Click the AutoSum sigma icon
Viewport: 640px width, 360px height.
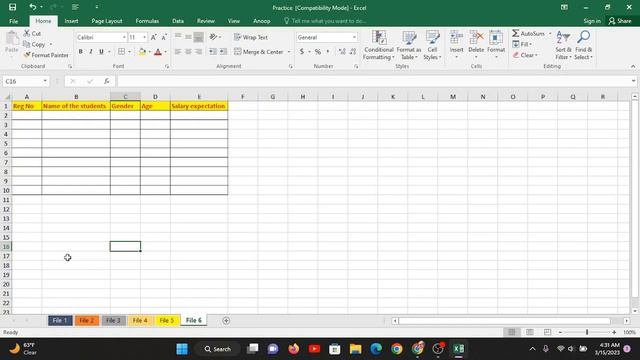pyautogui.click(x=516, y=33)
